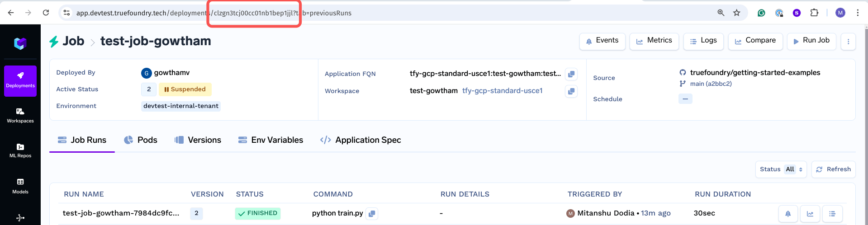
Task: Open the purple S extension icon
Action: (797, 13)
